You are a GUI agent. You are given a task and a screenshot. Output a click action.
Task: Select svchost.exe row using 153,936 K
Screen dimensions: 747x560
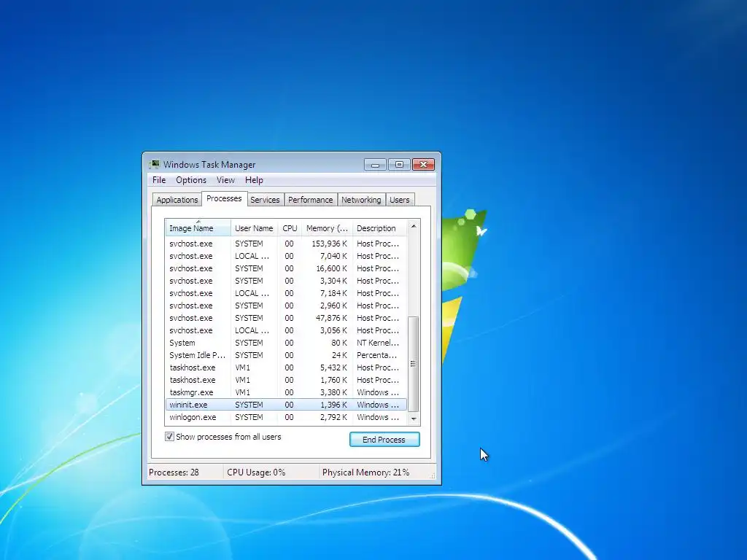[286, 244]
